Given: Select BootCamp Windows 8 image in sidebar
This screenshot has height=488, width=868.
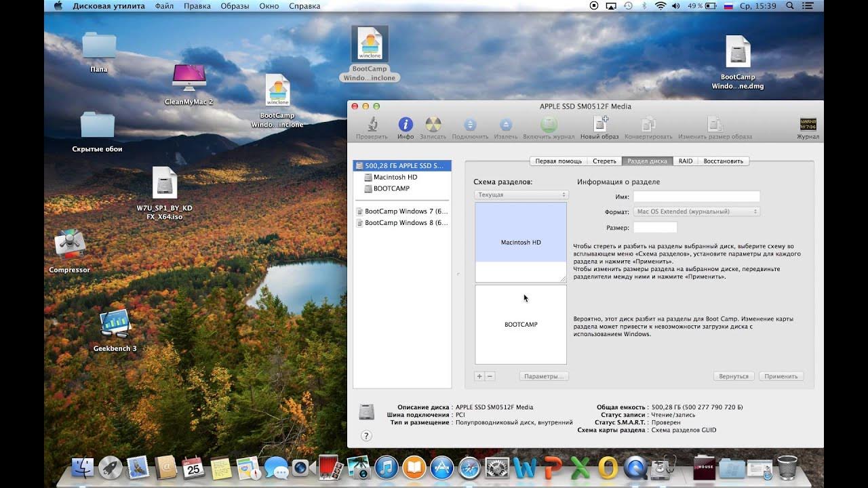Looking at the screenshot, I should click(x=402, y=222).
